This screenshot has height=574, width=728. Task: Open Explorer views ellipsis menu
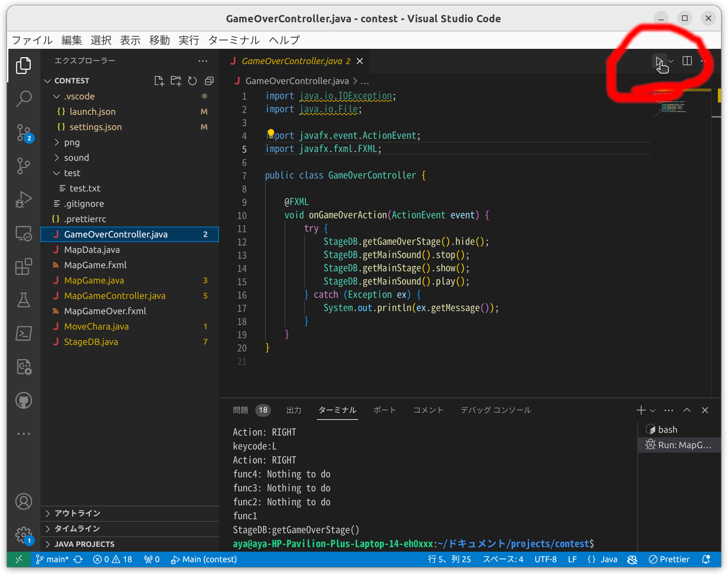tap(203, 61)
